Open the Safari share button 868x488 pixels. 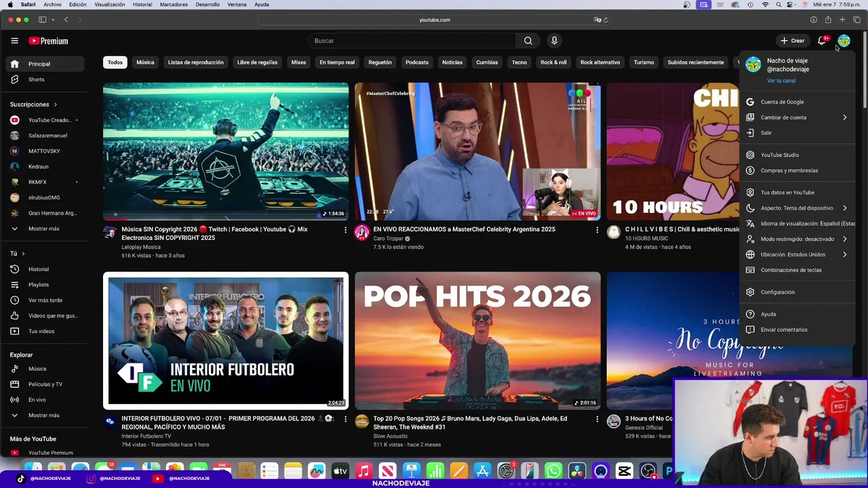828,20
